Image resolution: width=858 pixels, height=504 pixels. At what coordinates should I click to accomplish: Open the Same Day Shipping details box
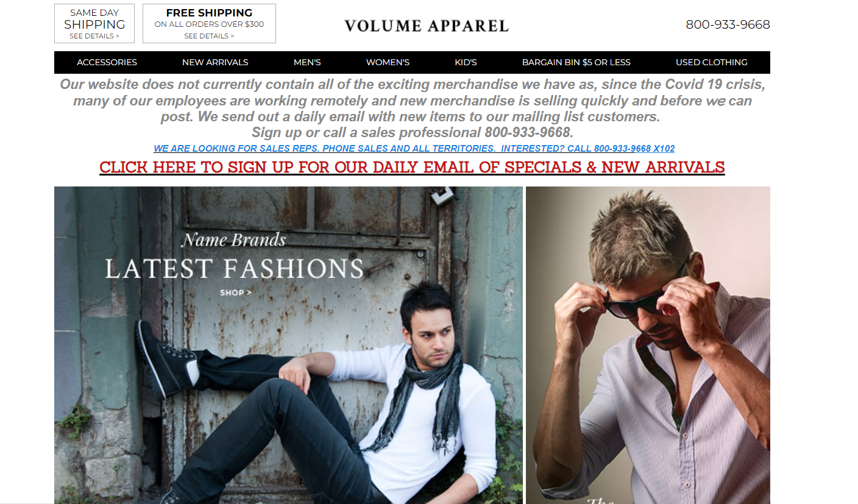click(94, 24)
